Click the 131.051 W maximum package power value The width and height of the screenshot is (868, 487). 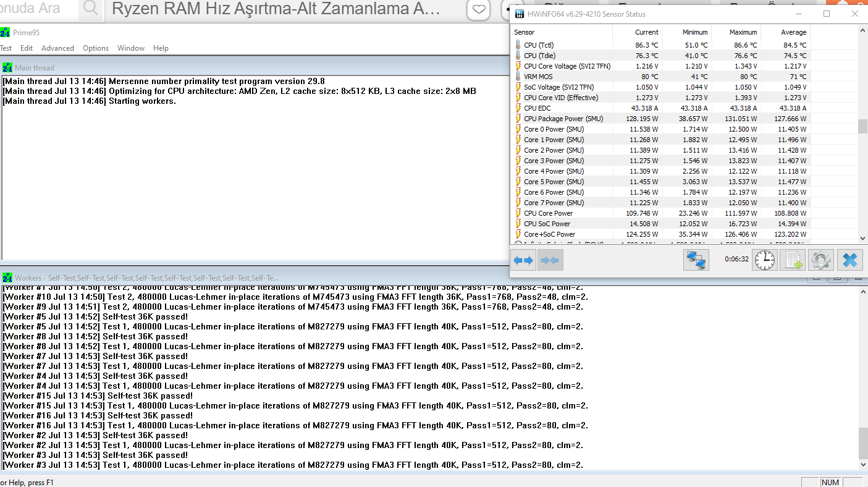pos(741,119)
